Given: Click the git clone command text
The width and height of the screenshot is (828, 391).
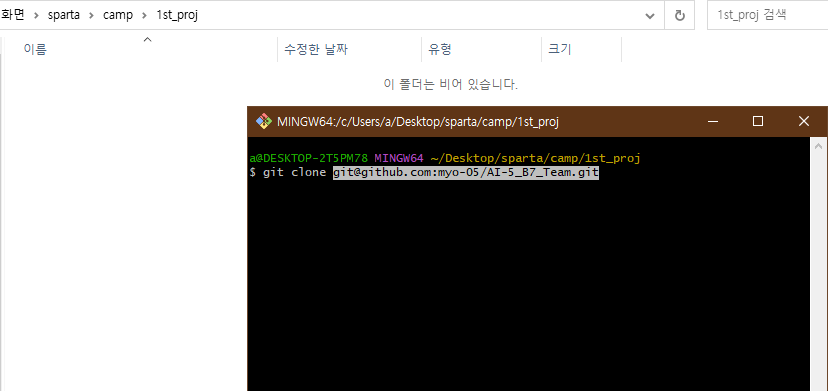Looking at the screenshot, I should coord(295,173).
